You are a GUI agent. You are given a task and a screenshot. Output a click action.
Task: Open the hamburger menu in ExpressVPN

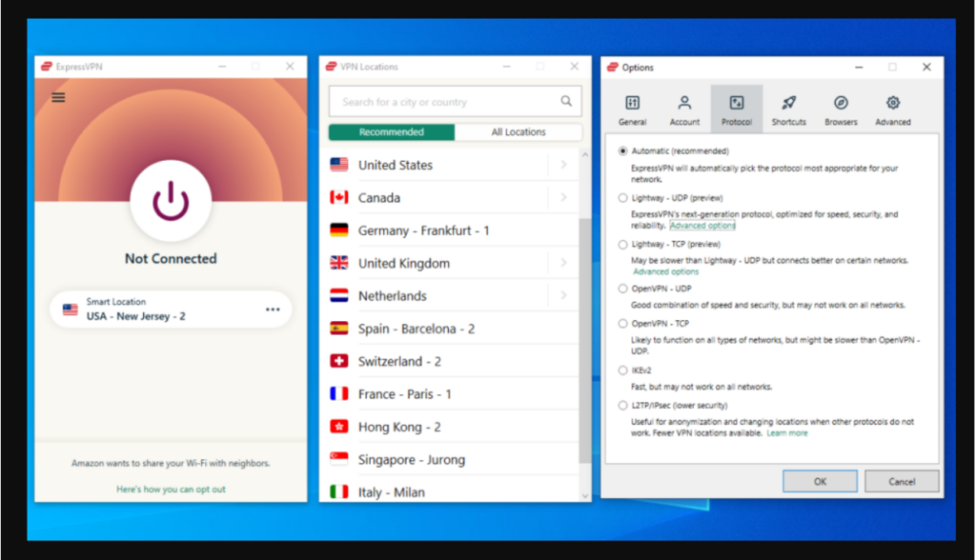pos(58,96)
